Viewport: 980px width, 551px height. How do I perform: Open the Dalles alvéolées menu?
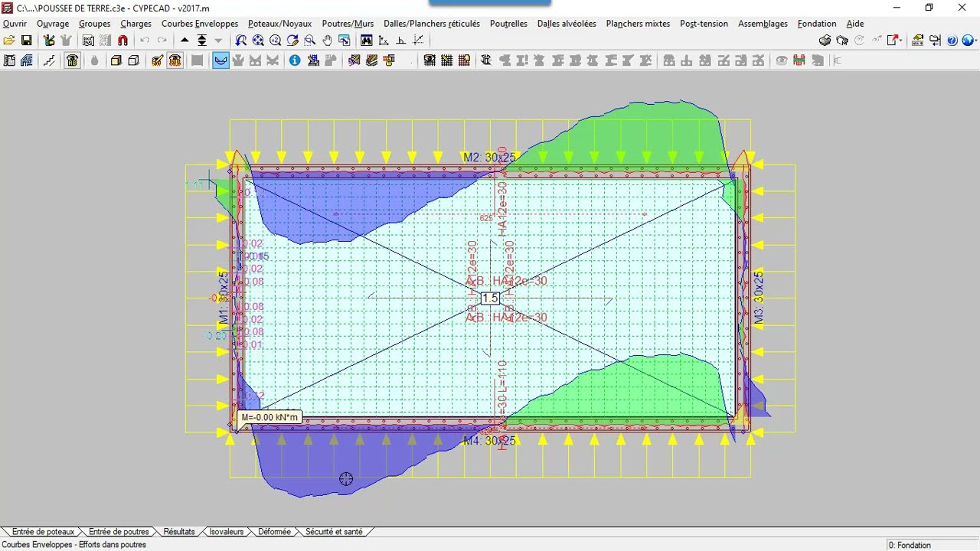[x=567, y=24]
